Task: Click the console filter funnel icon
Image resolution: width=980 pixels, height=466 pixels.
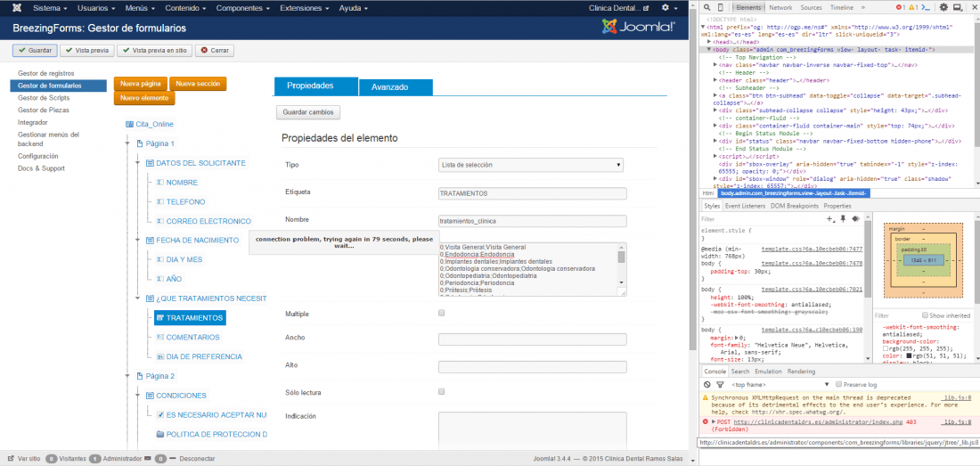Action: pyautogui.click(x=720, y=385)
